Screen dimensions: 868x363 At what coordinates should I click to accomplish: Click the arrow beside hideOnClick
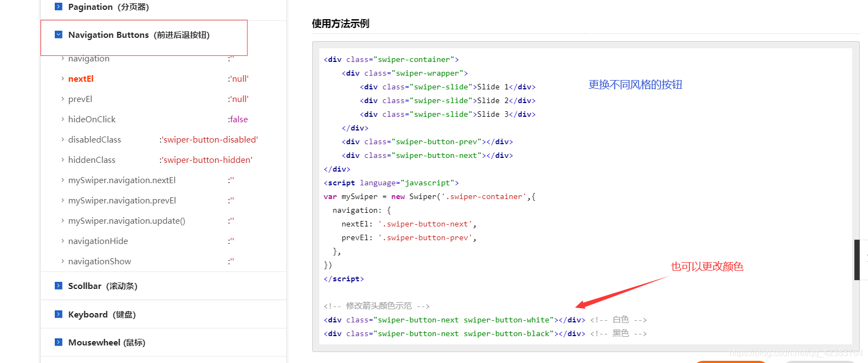(x=62, y=119)
